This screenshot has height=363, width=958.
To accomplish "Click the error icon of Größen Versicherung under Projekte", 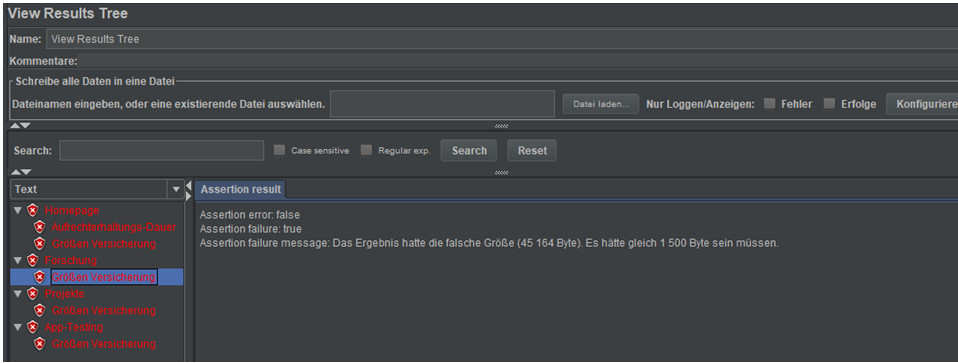I will (x=40, y=310).
